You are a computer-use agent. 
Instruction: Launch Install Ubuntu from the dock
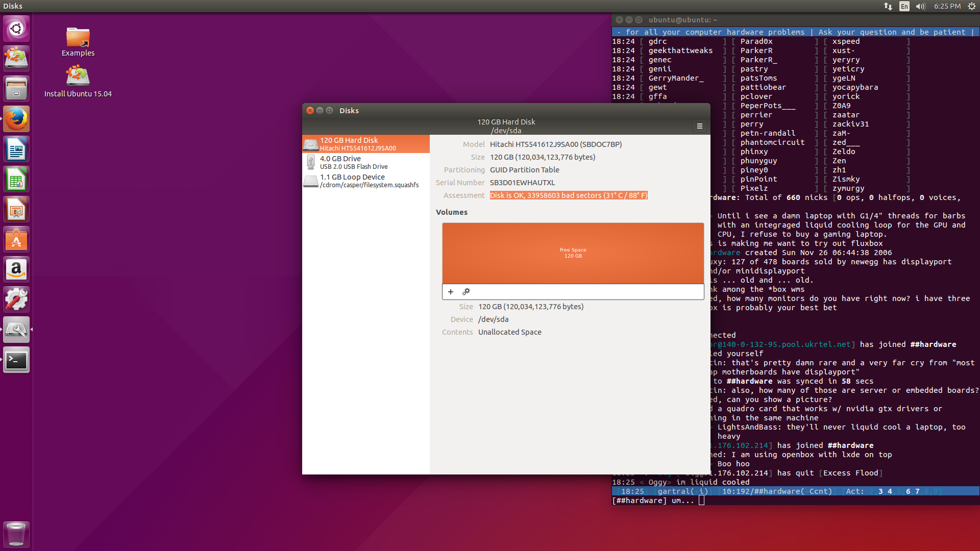(x=16, y=59)
